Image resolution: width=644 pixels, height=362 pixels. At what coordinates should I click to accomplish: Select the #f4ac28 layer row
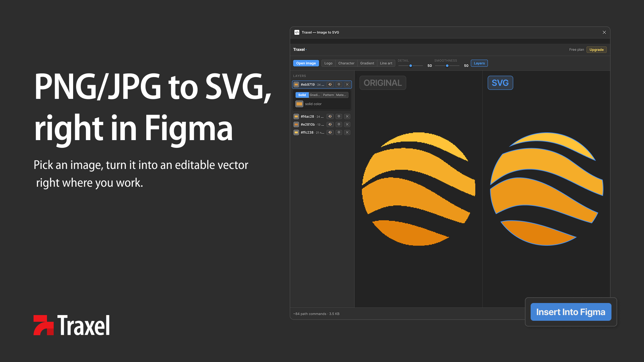(322, 116)
